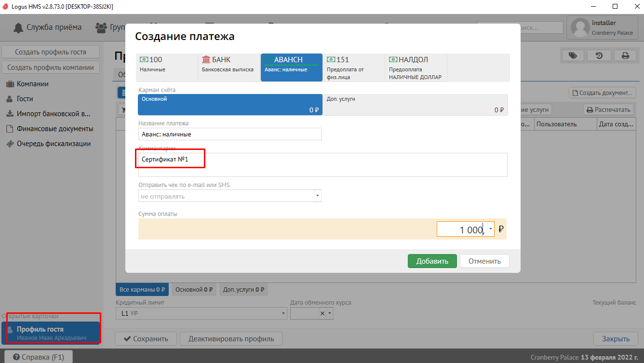Viewport: 644px width, 363px height.
Task: Open Компании in the sidebar
Action: coord(32,84)
